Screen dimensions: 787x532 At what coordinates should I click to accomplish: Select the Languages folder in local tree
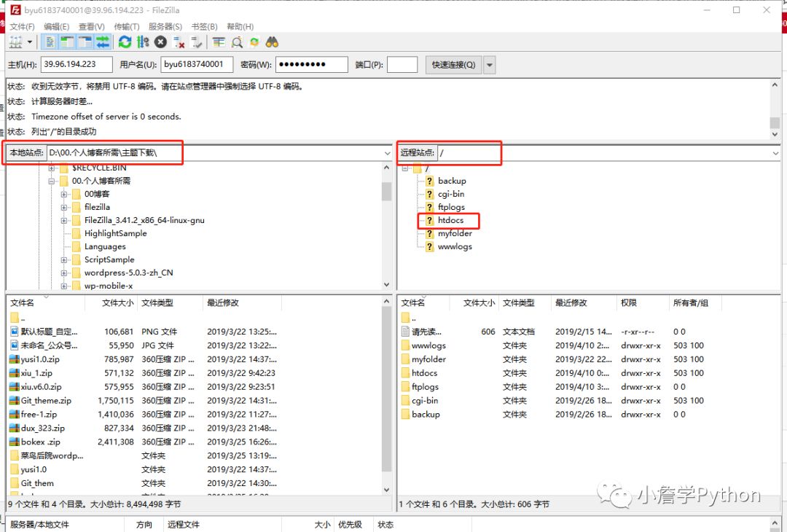105,246
